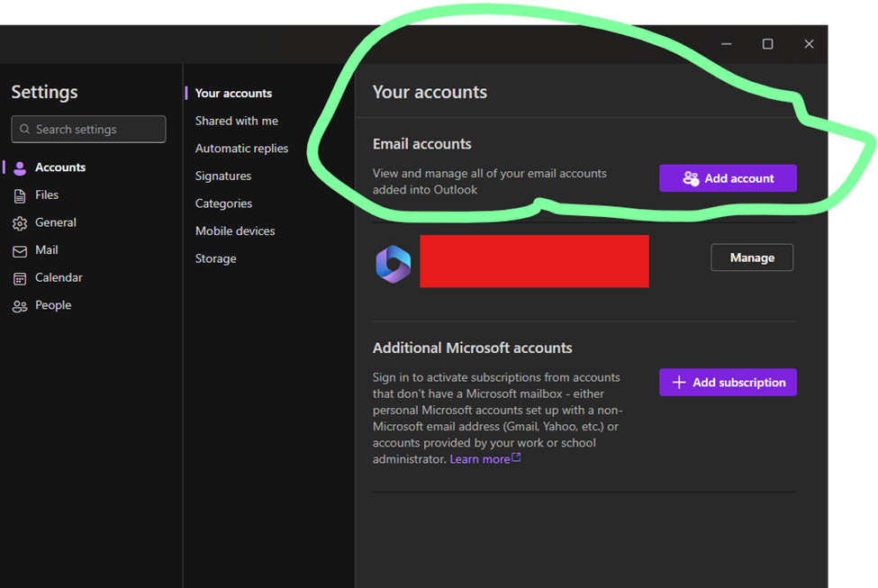Viewport: 878px width, 588px height.
Task: Click the magnifier icon in Search settings
Action: click(24, 130)
